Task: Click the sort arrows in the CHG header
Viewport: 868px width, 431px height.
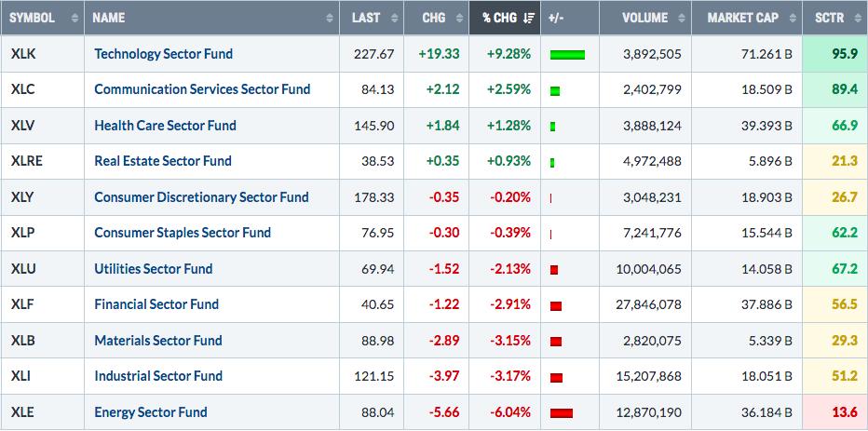Action: [x=458, y=18]
